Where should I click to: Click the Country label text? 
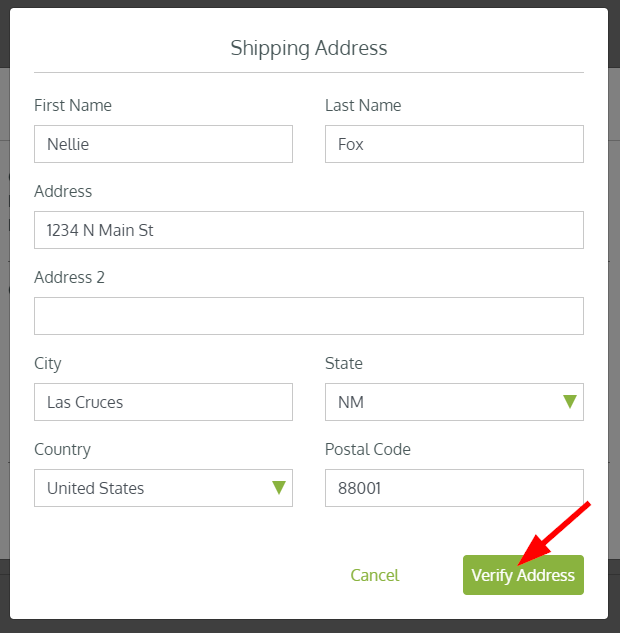click(63, 450)
